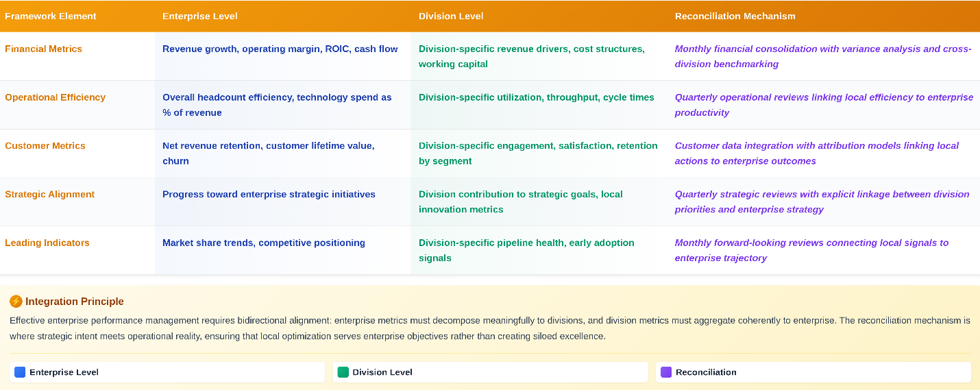Screen dimensions: 980x390
Task: Select the 'Market share trends' cell
Action: 263,243
